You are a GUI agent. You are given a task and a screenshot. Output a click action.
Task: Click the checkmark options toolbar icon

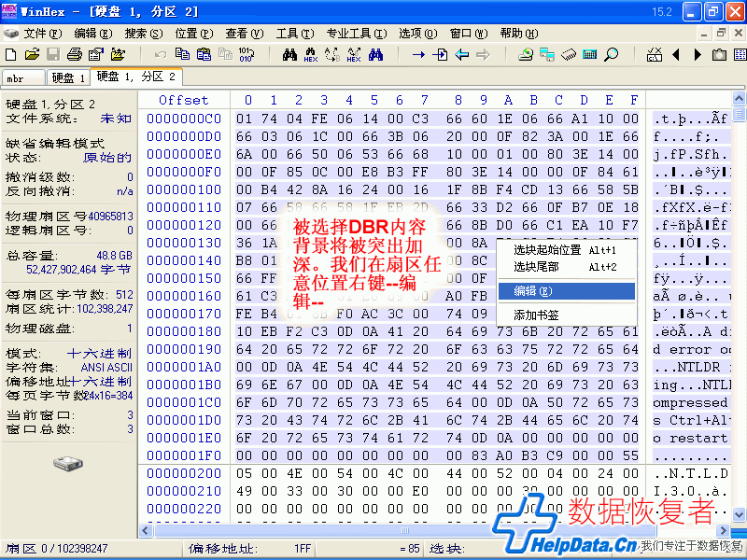655,55
